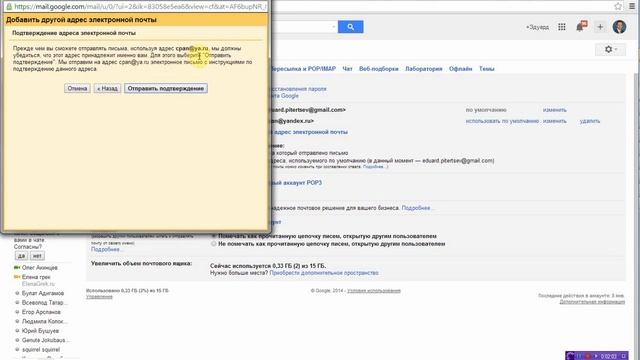
Task: Click the blue search magnifier button
Action: (x=350, y=27)
